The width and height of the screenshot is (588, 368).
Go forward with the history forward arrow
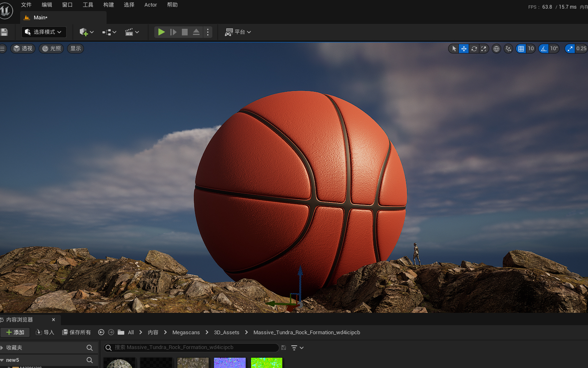tap(111, 333)
